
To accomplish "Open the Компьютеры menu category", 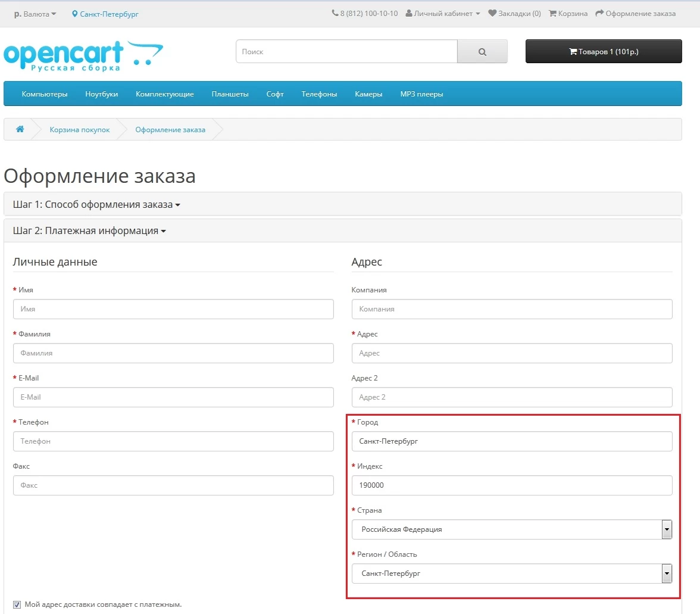I will [x=45, y=93].
